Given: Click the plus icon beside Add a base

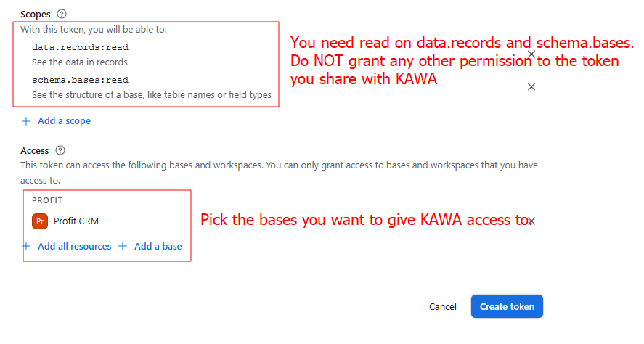Looking at the screenshot, I should click(123, 246).
